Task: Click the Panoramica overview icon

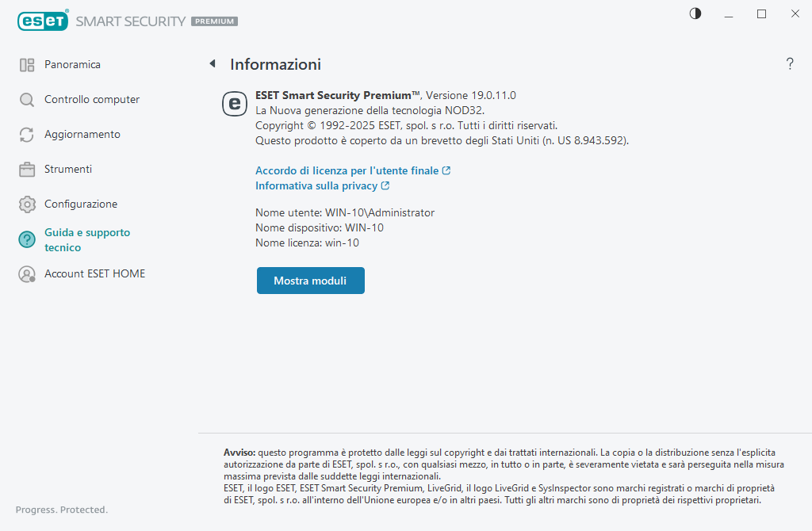Action: click(x=27, y=65)
